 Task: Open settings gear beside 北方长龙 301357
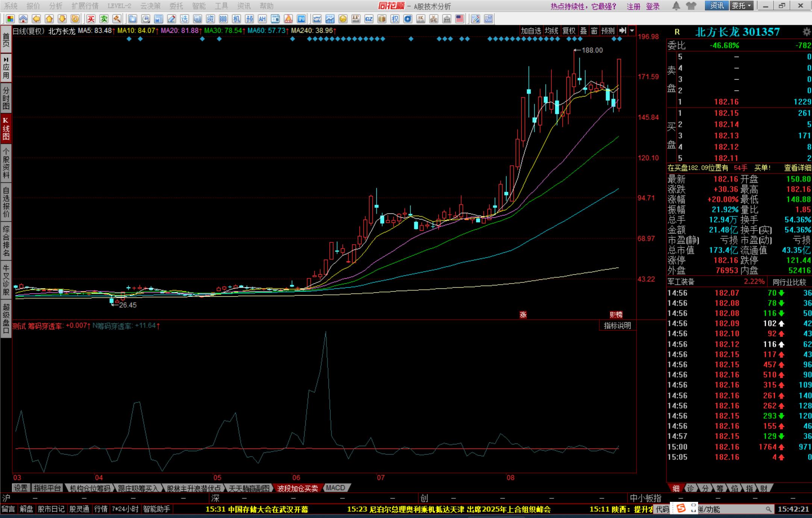tap(806, 32)
